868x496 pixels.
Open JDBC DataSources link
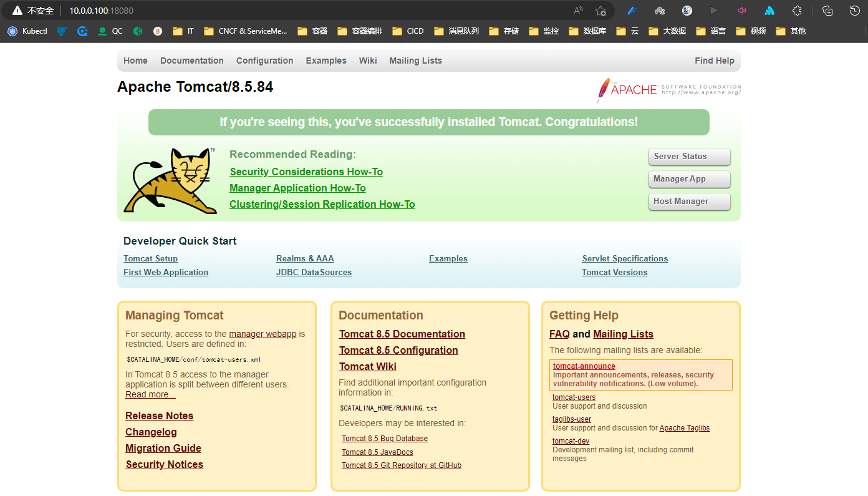point(314,272)
